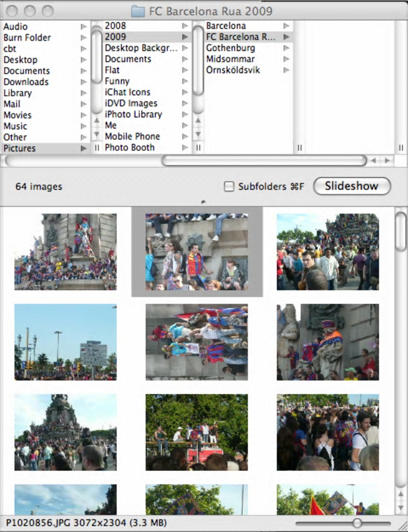Click the horizontal column browser scrollbar thumb
408x532 pixels.
[x=264, y=160]
